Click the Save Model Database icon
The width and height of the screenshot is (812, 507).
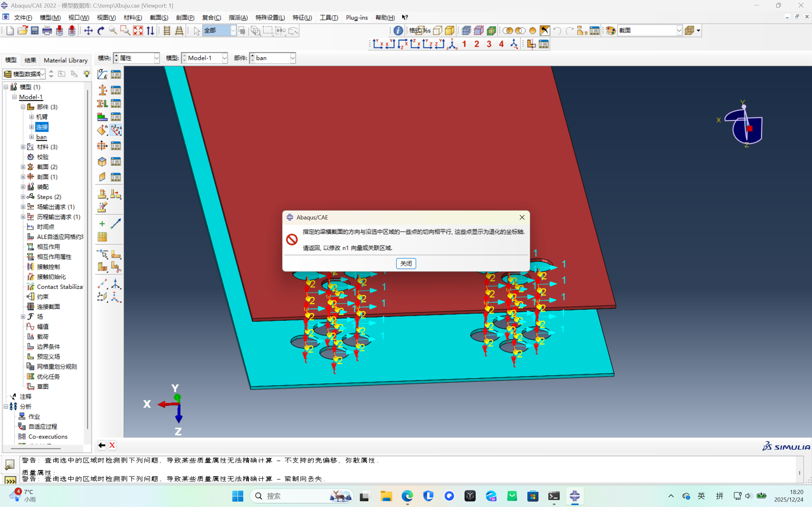click(35, 30)
